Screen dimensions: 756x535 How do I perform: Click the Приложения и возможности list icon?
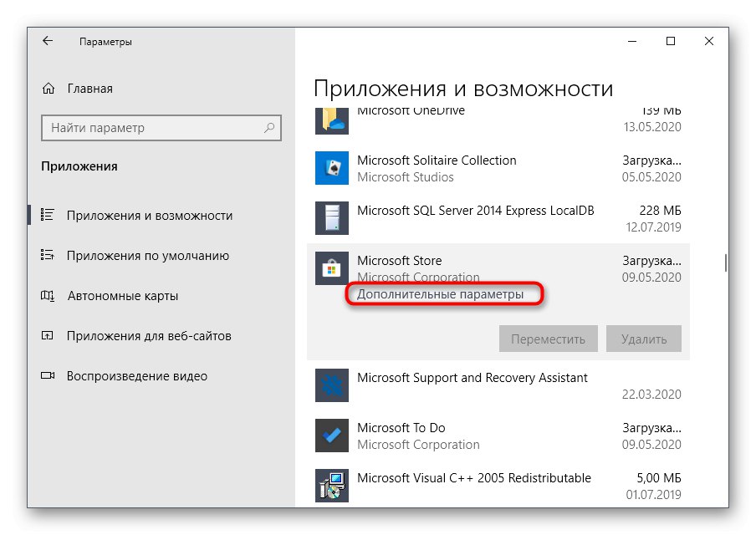[x=47, y=215]
